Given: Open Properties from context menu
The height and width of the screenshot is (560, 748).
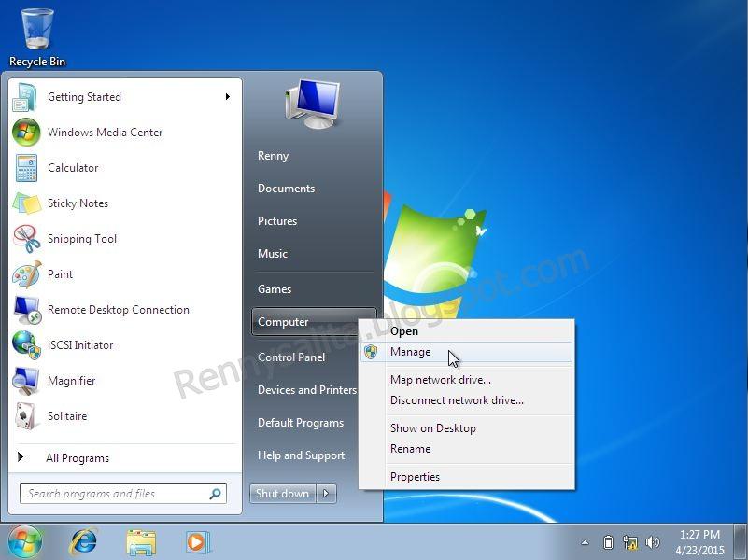Looking at the screenshot, I should pos(467,477).
